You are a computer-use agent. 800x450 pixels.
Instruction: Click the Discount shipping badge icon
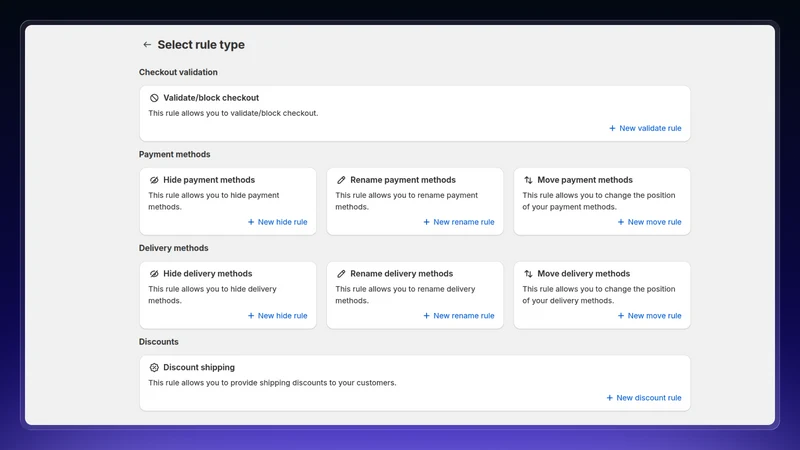[x=154, y=367]
